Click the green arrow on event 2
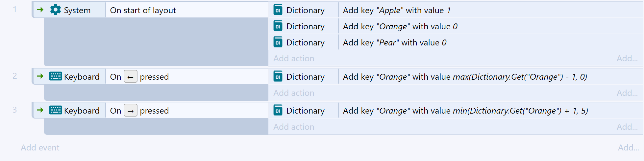This screenshot has width=644, height=161. (x=40, y=76)
